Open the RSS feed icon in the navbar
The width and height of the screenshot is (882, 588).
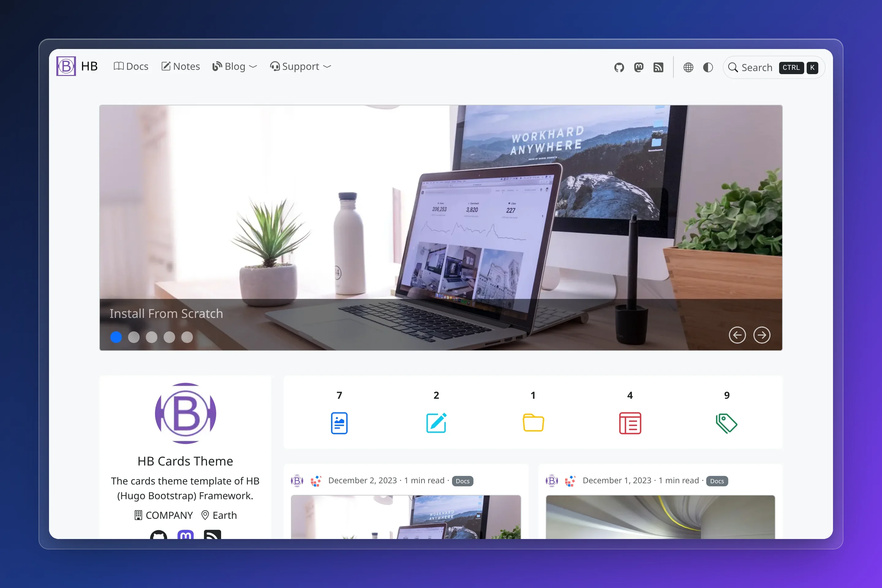pyautogui.click(x=658, y=67)
